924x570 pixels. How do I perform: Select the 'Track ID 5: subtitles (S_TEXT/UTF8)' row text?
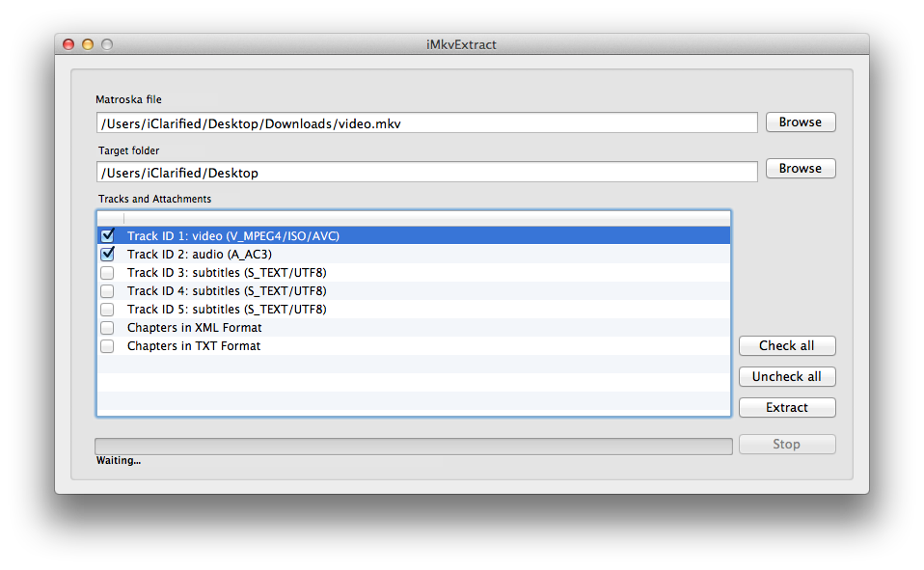click(227, 309)
